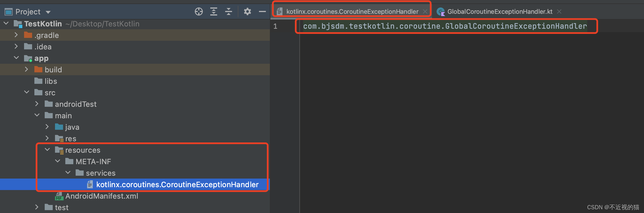This screenshot has height=213, width=644.
Task: Click the services file's text icon in tree
Action: (x=90, y=184)
